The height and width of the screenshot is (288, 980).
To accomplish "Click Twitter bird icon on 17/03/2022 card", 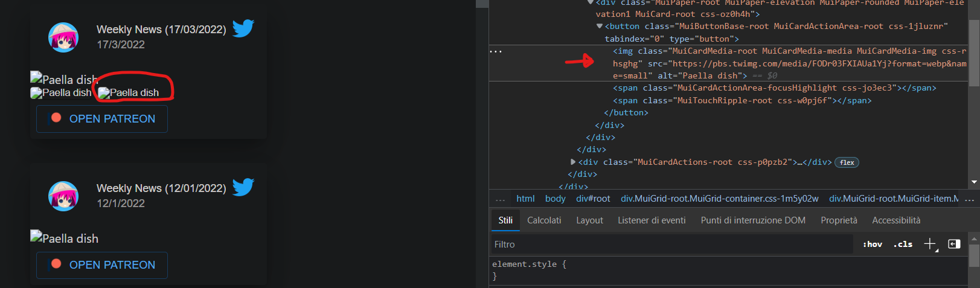I will point(243,28).
